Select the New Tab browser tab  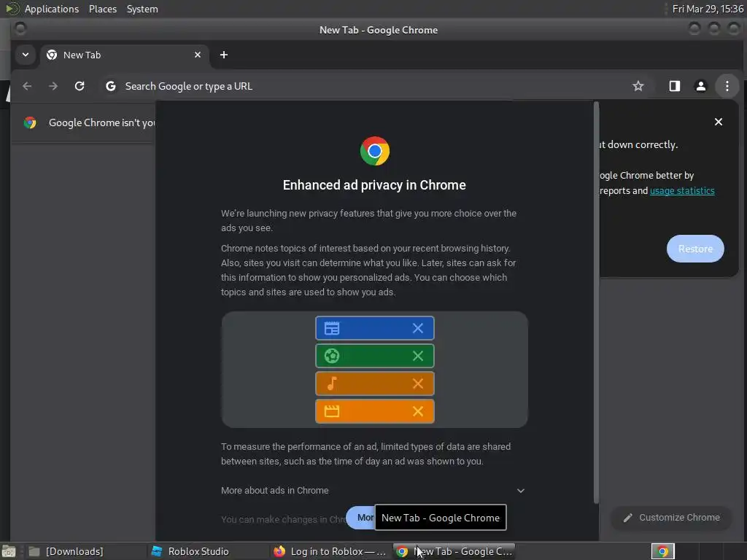pyautogui.click(x=124, y=55)
